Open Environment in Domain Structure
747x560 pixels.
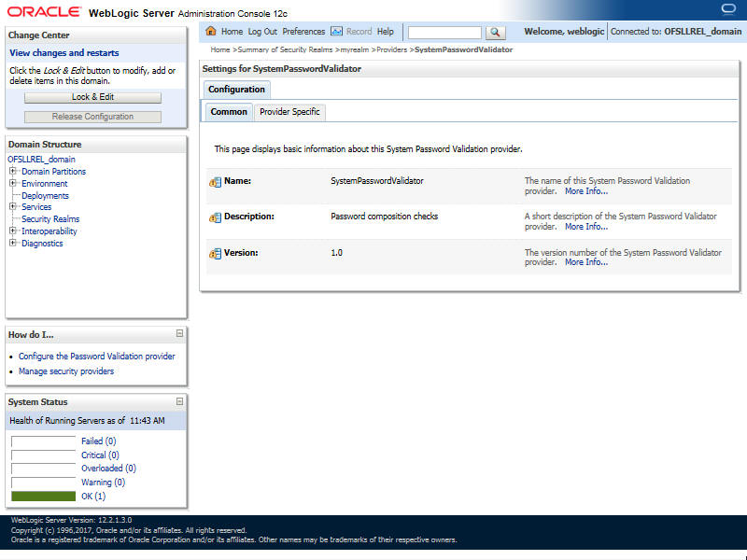44,183
